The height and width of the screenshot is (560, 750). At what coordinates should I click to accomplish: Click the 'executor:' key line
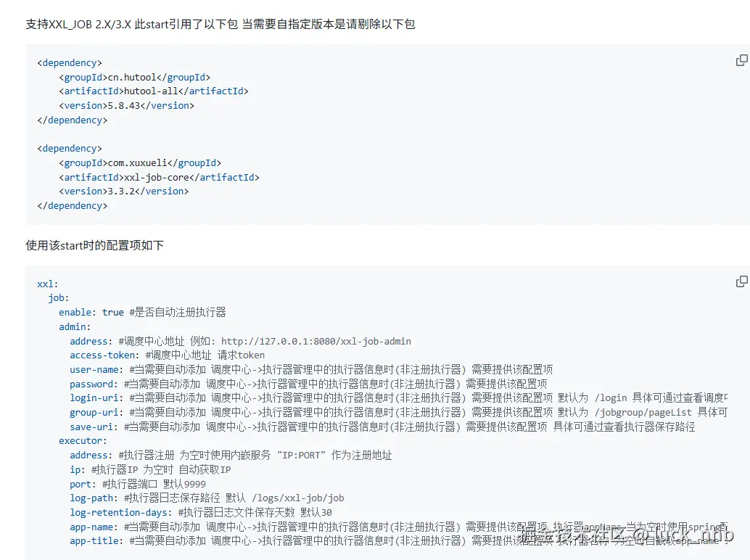tap(83, 440)
